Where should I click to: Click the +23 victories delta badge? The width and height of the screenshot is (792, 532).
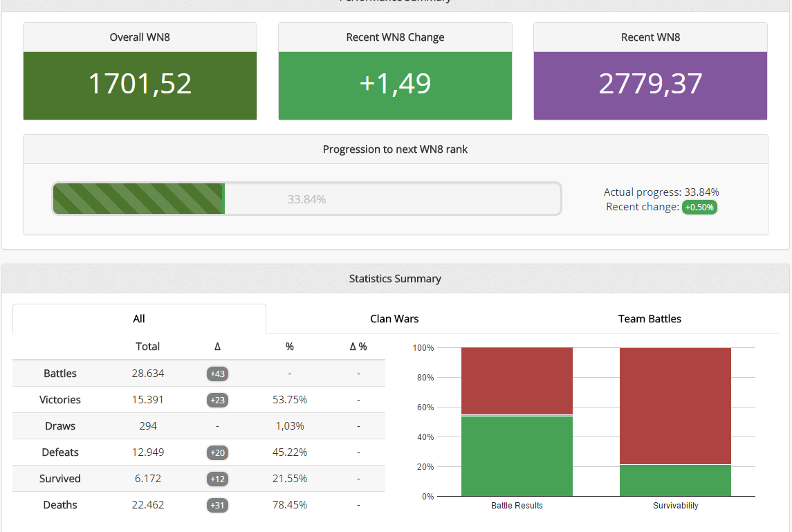click(217, 400)
